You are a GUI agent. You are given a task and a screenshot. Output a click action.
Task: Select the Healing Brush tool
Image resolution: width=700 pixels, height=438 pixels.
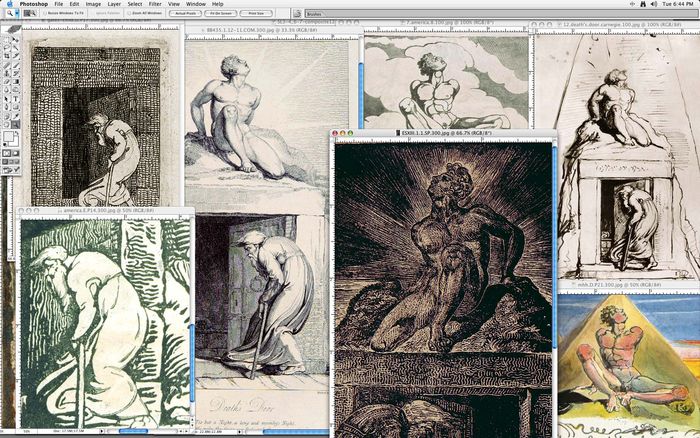[7, 65]
